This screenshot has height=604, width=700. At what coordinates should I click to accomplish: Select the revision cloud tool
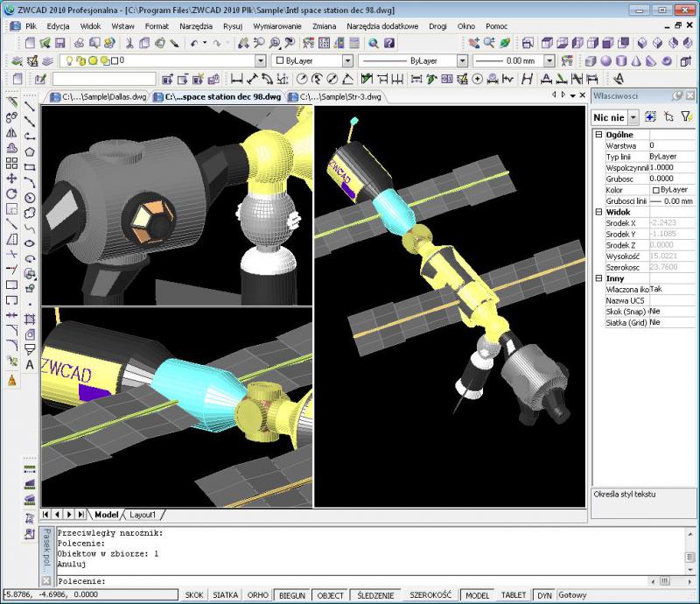[30, 213]
